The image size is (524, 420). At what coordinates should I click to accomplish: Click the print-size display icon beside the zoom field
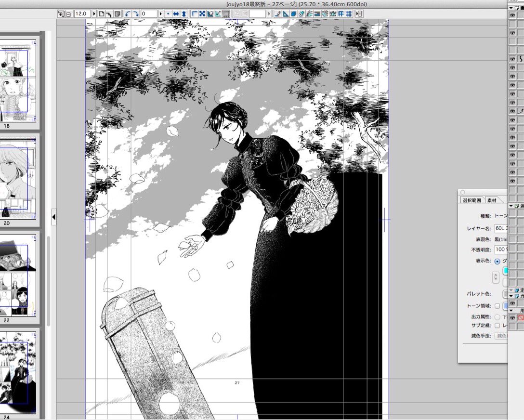pos(68,13)
